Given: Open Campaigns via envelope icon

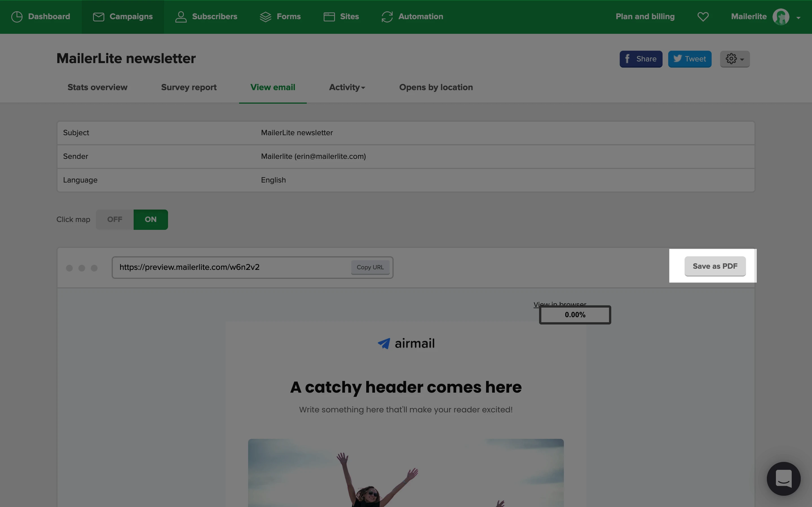Looking at the screenshot, I should pyautogui.click(x=98, y=17).
